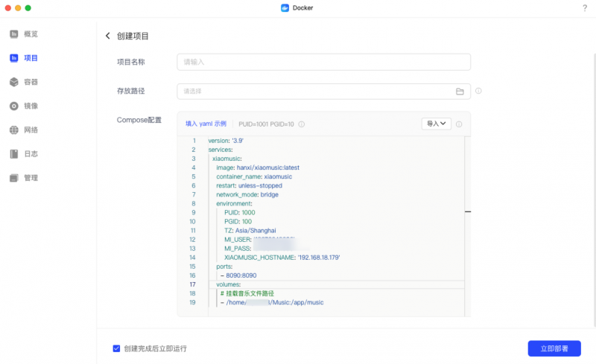Image resolution: width=596 pixels, height=364 pixels.
Task: Click the /Music:/app/music volume line
Action: click(272, 302)
